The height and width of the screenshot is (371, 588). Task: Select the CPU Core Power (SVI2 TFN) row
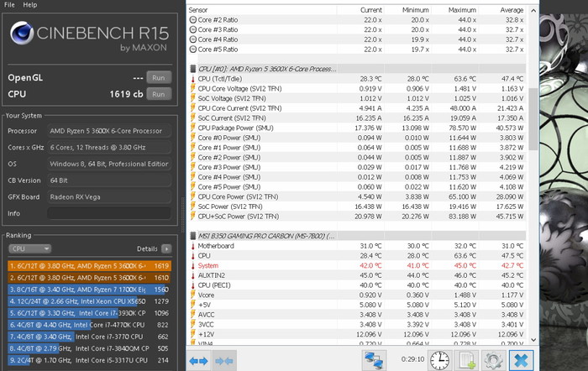tap(356, 196)
